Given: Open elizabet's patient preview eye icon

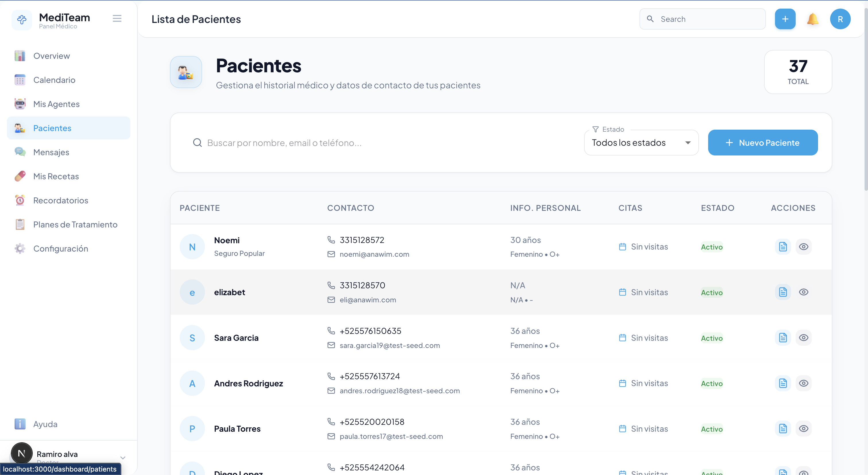Looking at the screenshot, I should coord(804,292).
